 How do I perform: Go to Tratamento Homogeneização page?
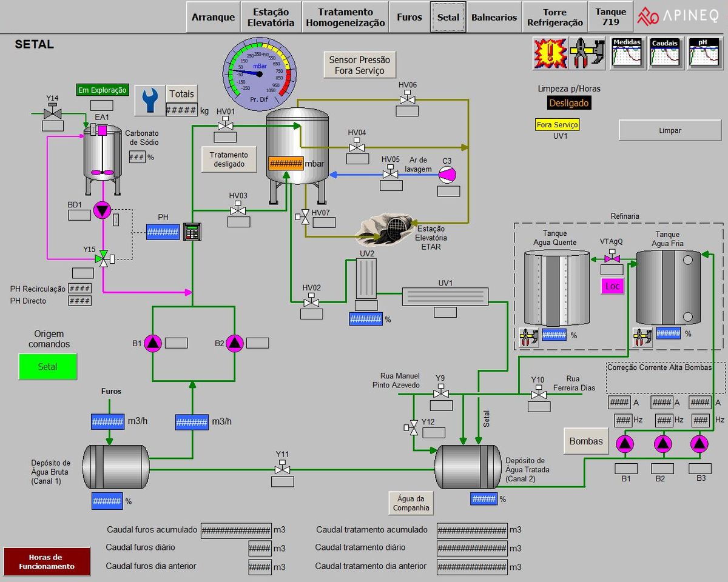coord(346,17)
